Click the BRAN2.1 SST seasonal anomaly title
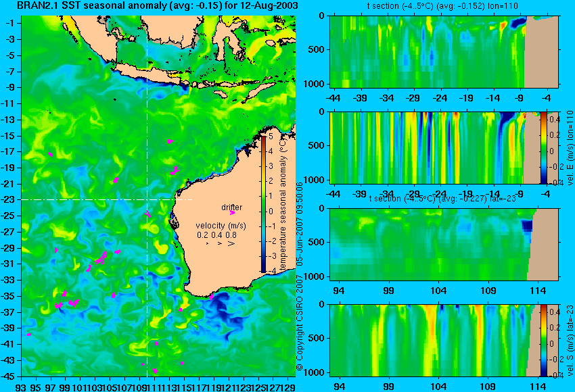The image size is (575, 392). 158,5
